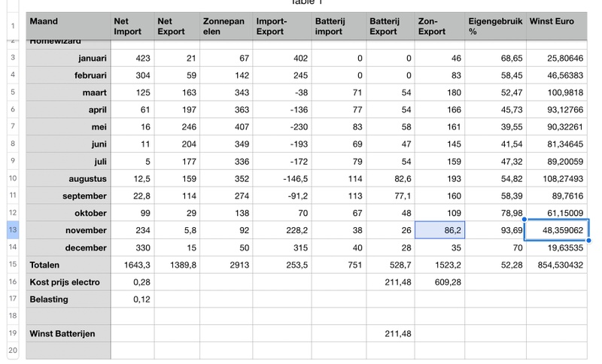The width and height of the screenshot is (602, 364).
Task: Click the augustus row label
Action: [x=68, y=178]
